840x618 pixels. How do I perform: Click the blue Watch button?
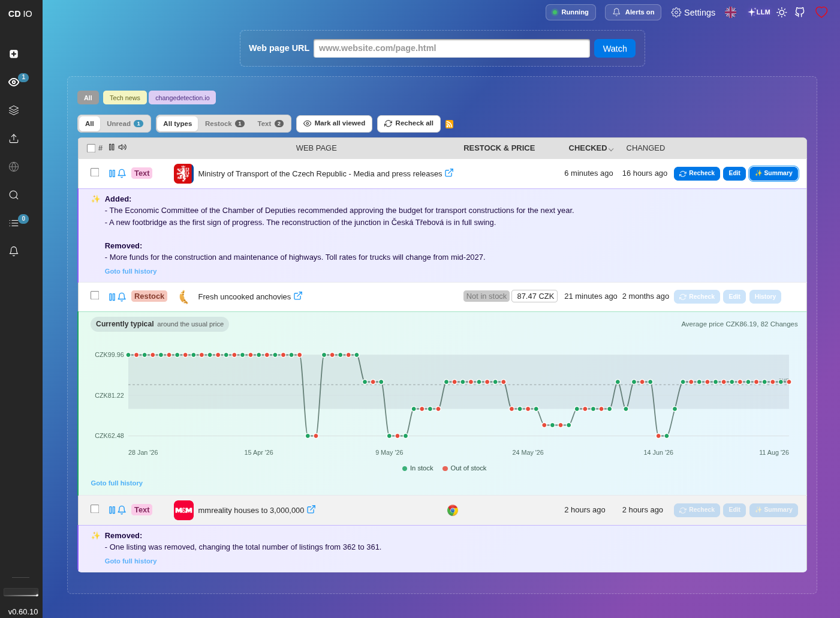click(x=615, y=49)
